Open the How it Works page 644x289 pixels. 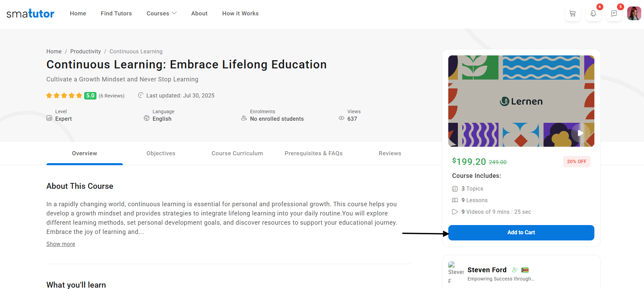[240, 13]
